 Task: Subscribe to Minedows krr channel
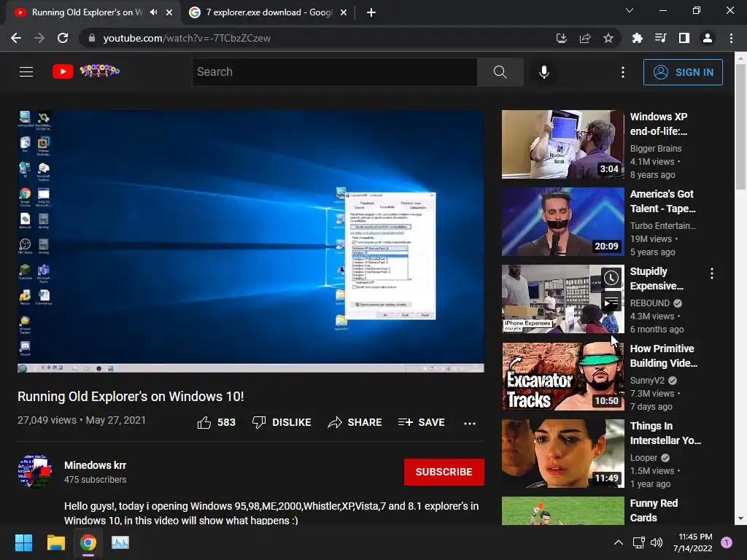[444, 472]
